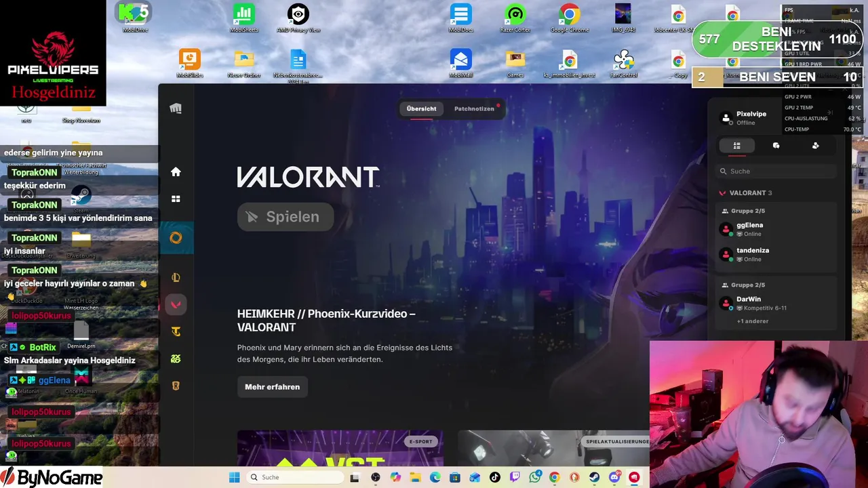Open the Games desktop folder
The width and height of the screenshot is (868, 488).
point(515,64)
